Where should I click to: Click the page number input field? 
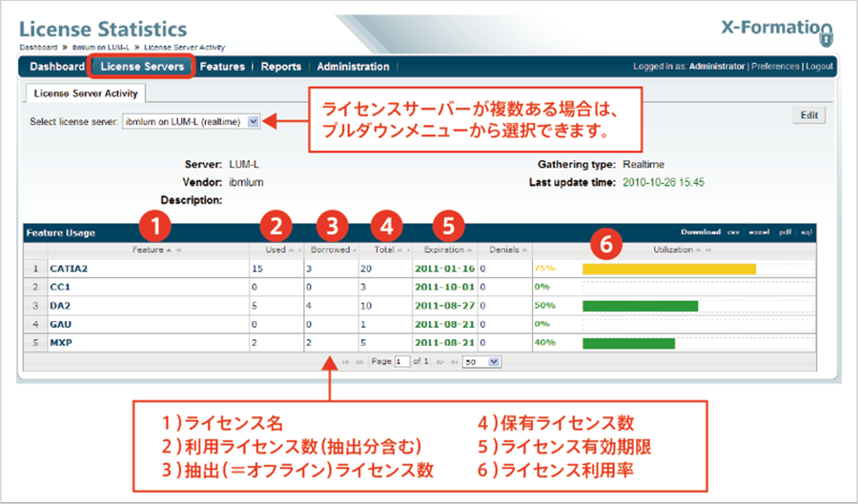[402, 362]
